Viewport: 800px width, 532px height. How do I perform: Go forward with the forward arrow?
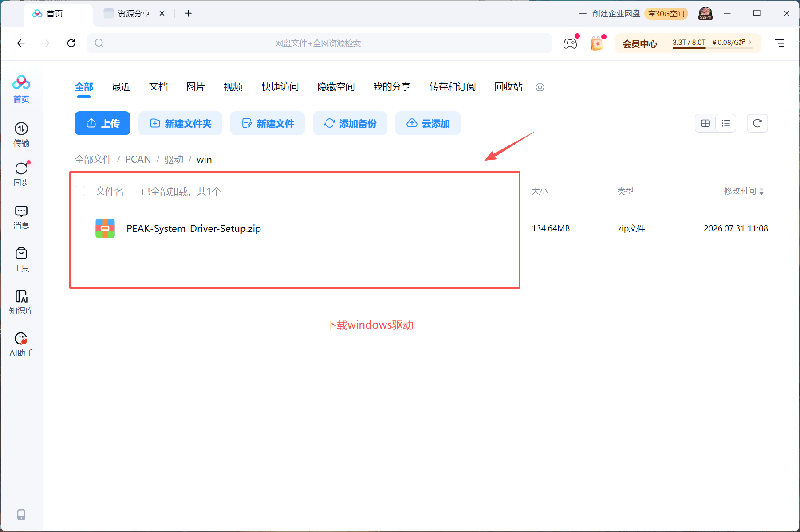point(46,43)
